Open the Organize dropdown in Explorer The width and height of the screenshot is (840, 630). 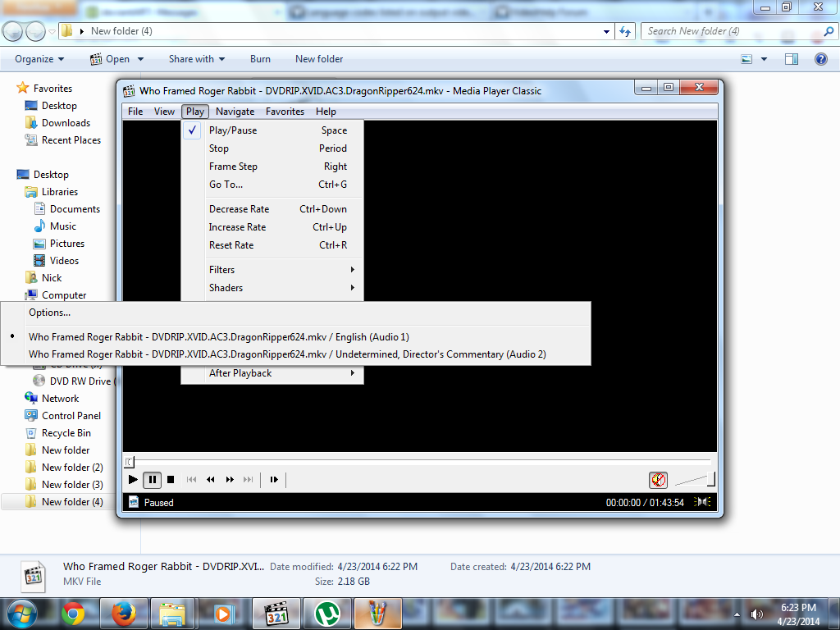[x=39, y=59]
